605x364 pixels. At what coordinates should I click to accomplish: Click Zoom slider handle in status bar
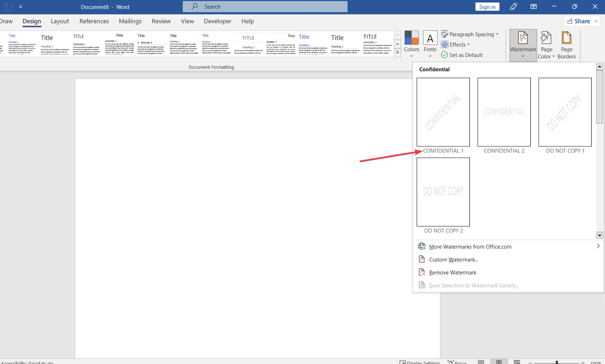556,362
